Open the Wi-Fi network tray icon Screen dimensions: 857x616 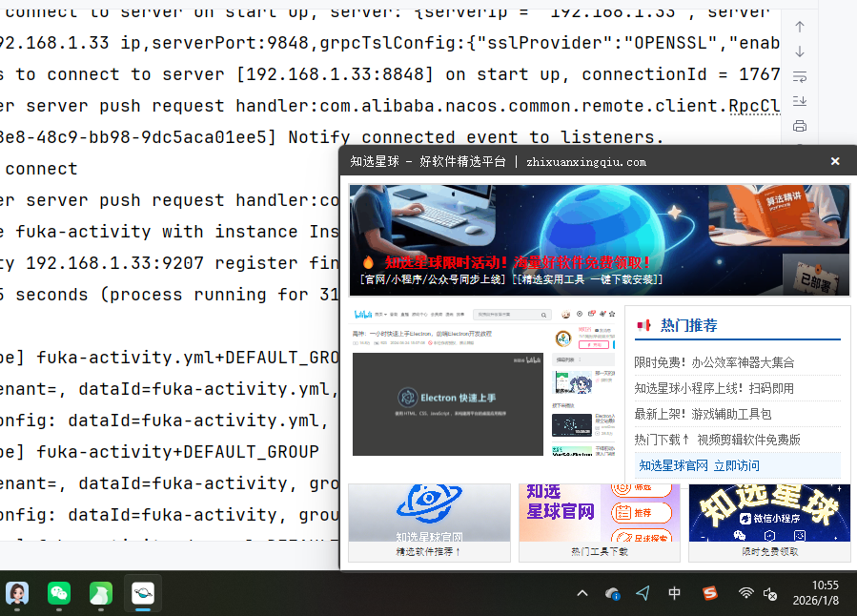pos(746,593)
